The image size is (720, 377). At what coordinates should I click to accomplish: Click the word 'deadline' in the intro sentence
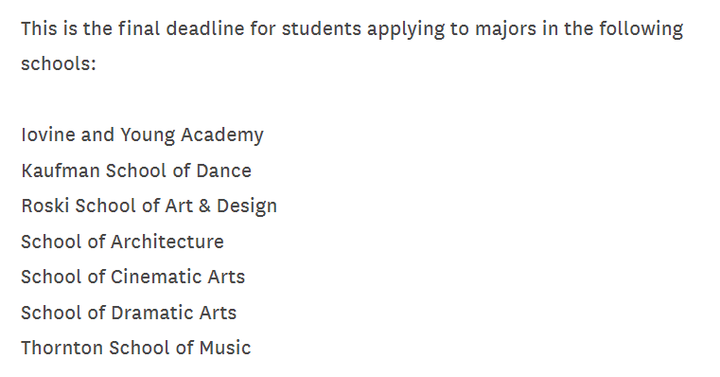pyautogui.click(x=205, y=28)
